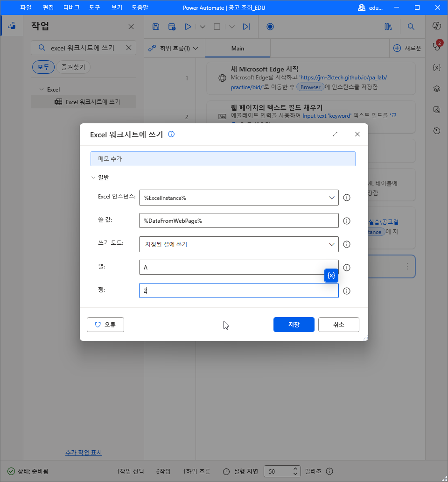Click the run delay info icon
The image size is (448, 482).
329,471
